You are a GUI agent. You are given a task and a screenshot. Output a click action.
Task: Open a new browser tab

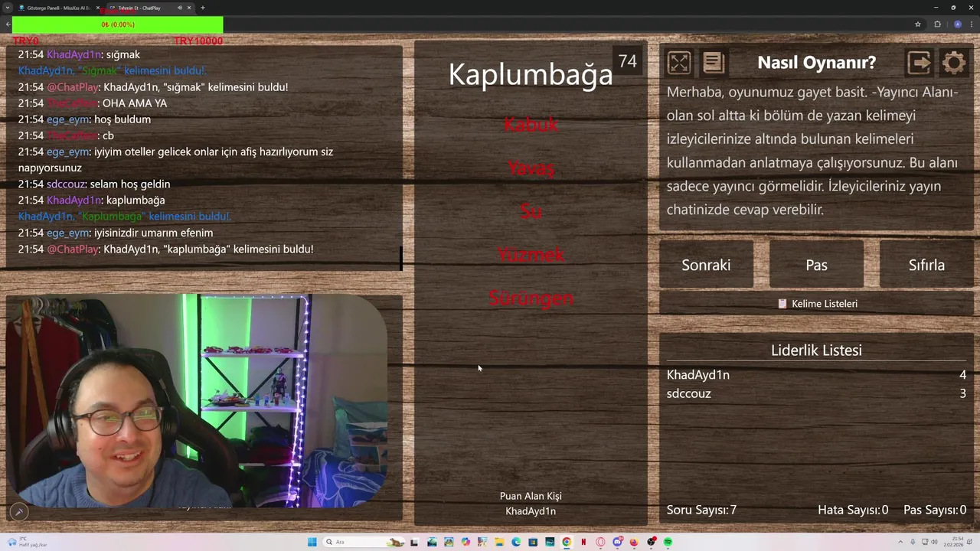click(203, 8)
